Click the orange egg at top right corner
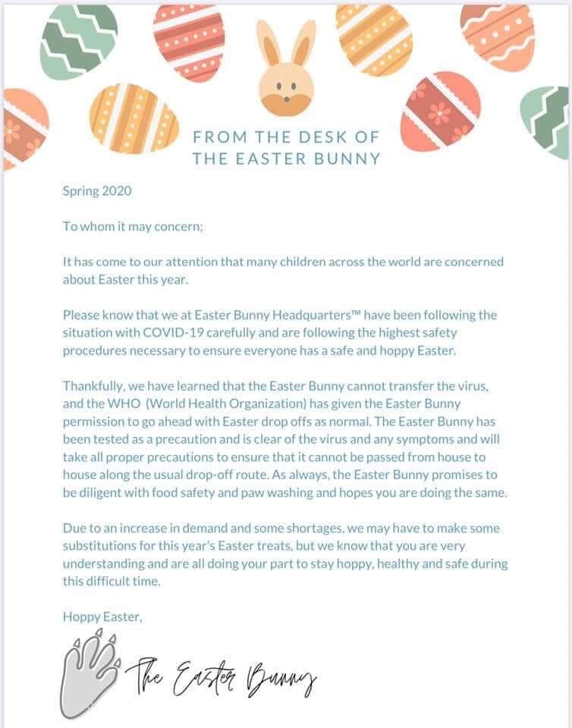 [498, 37]
